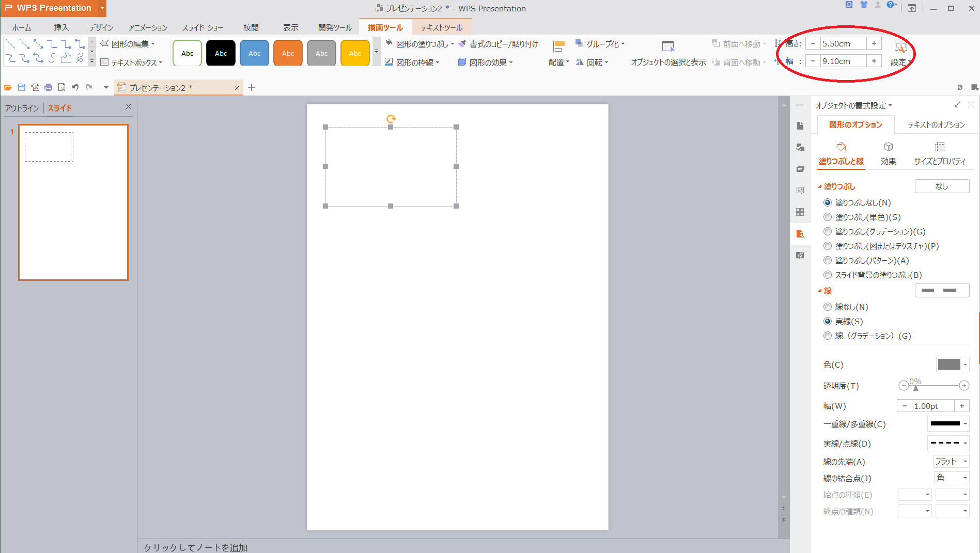
Task: Print with the printer icon
Action: point(48,87)
